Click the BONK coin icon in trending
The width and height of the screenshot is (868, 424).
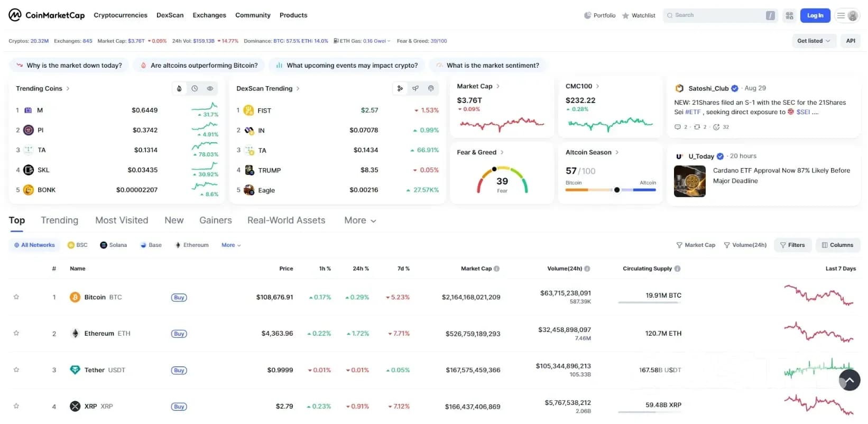tap(29, 190)
